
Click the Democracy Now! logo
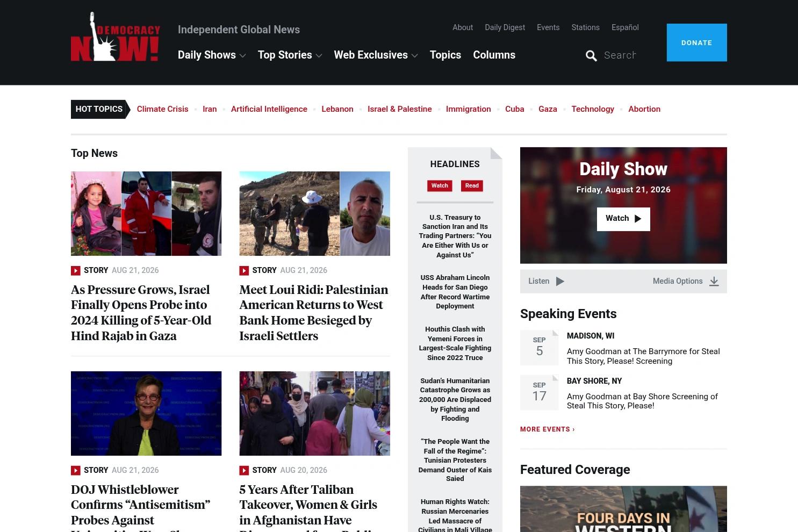point(116,37)
